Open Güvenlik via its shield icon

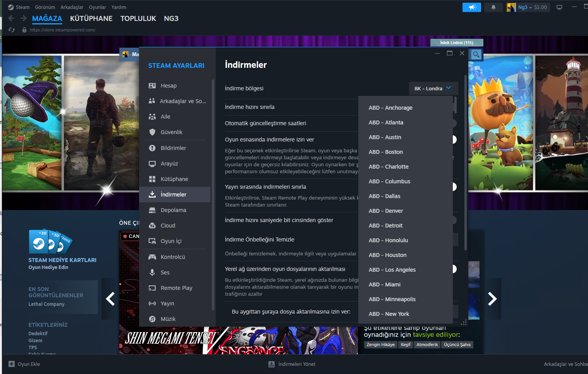point(152,132)
